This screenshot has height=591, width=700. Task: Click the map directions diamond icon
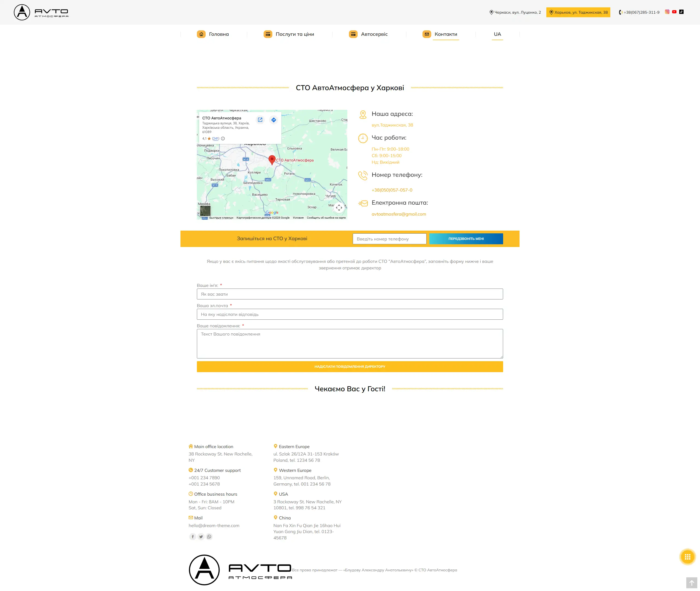point(273,120)
